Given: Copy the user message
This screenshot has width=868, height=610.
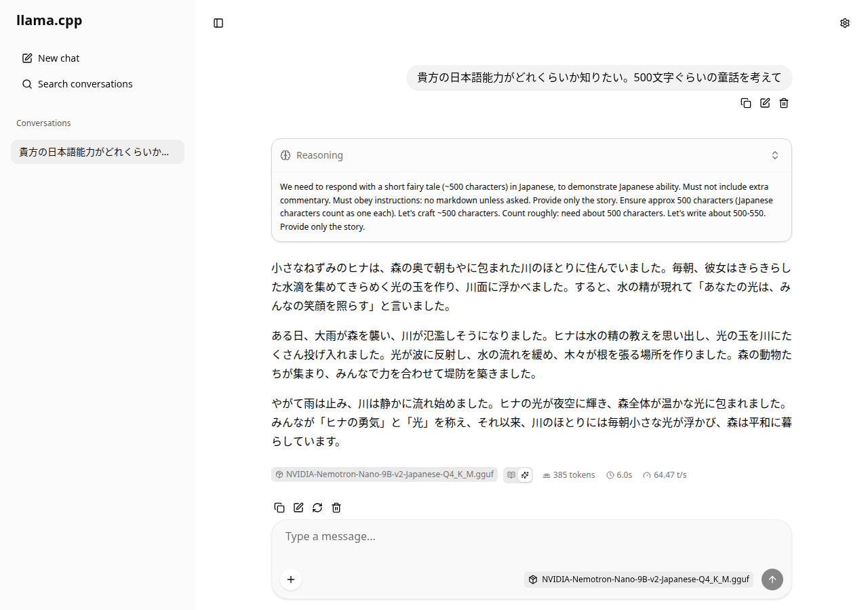Looking at the screenshot, I should click(x=746, y=103).
